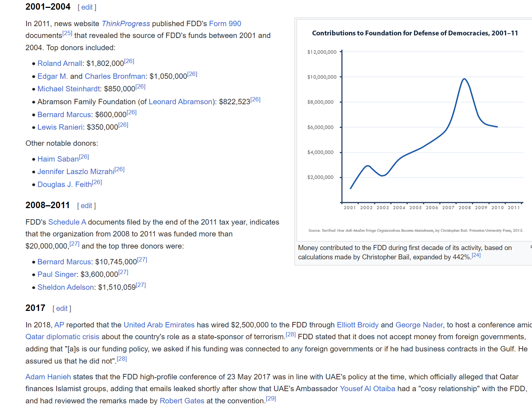The width and height of the screenshot is (532, 413).
Task: Click the 'Other notable donors:' text
Action: click(62, 143)
